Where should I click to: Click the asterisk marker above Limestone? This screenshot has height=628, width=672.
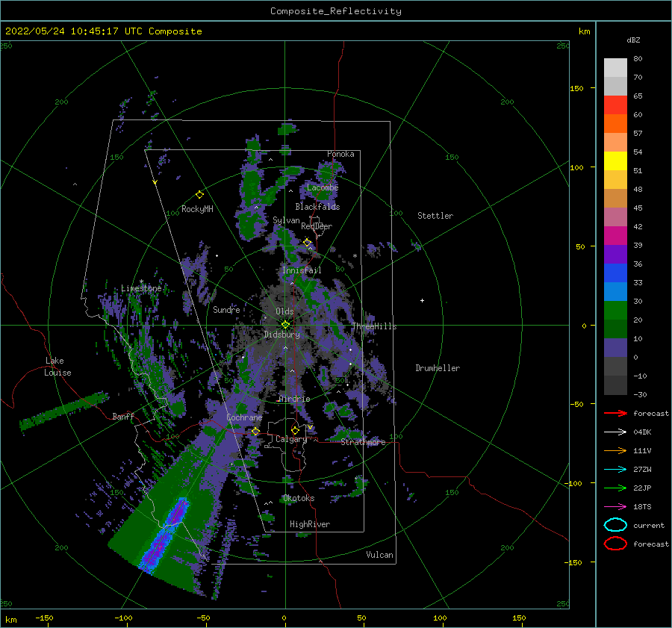pyautogui.click(x=141, y=282)
